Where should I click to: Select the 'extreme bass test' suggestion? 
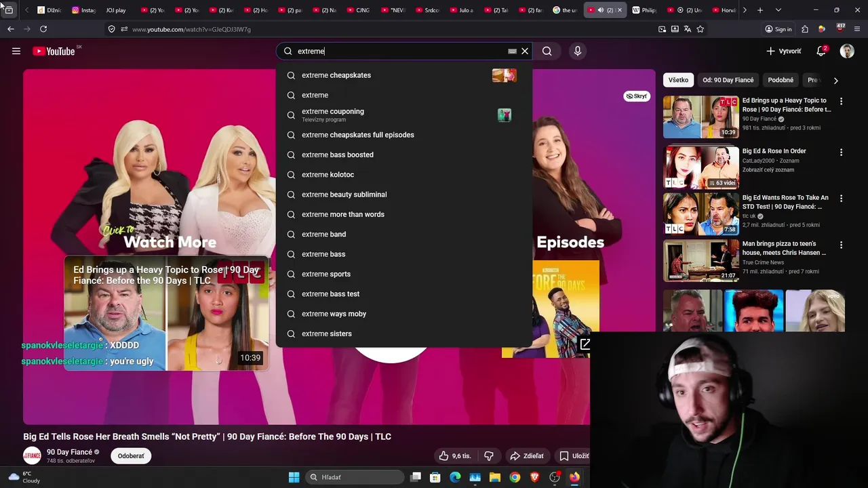pos(404,293)
